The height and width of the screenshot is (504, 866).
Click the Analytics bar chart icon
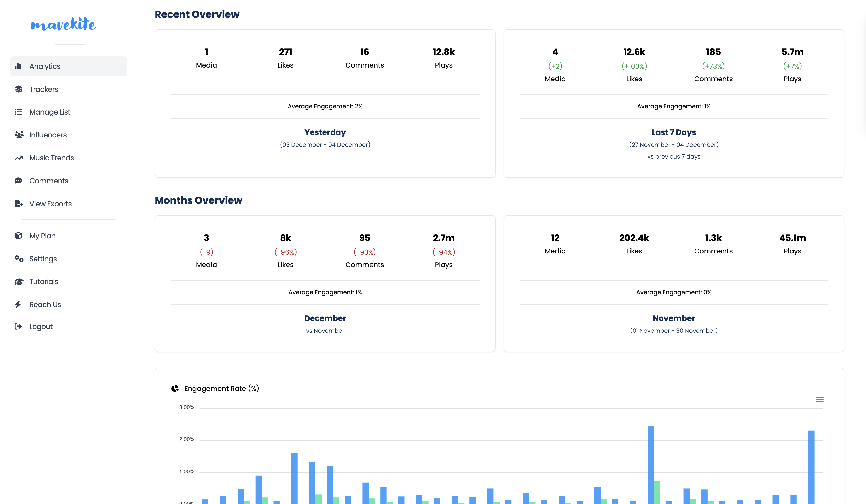click(x=18, y=66)
